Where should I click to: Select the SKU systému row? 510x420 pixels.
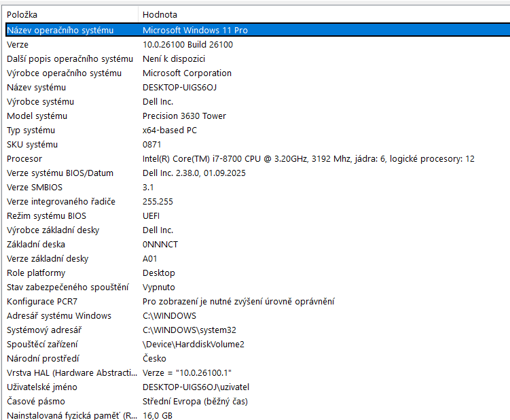pos(257,145)
